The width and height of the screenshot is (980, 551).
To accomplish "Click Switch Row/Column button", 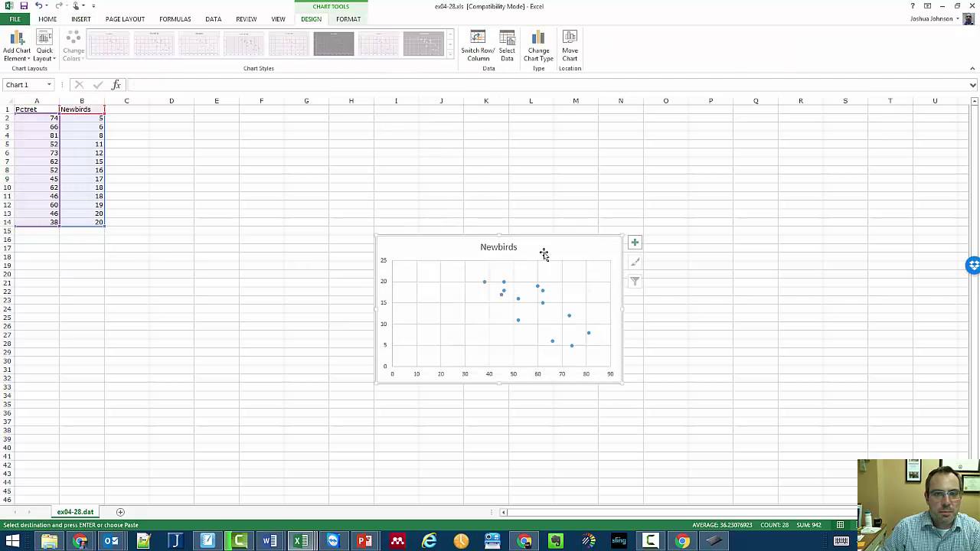I will coord(478,46).
